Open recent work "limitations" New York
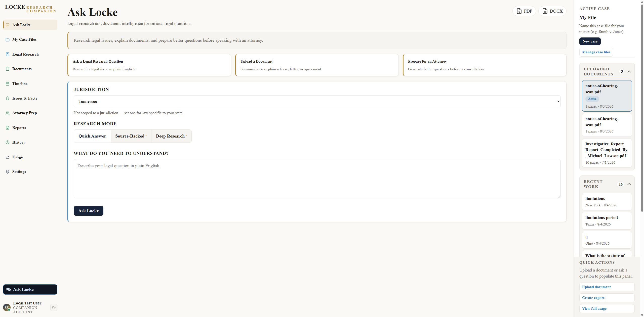 click(x=607, y=202)
